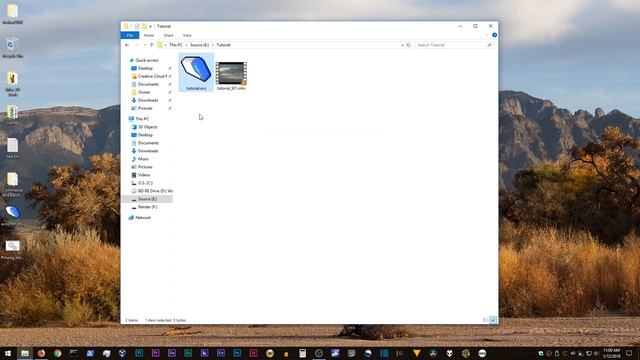Open the File ribbon tab
The width and height of the screenshot is (640, 360).
130,36
